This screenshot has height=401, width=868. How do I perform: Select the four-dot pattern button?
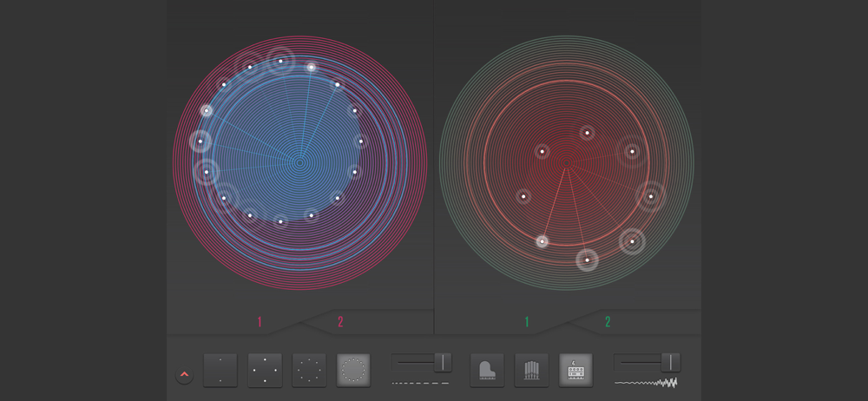tap(265, 370)
